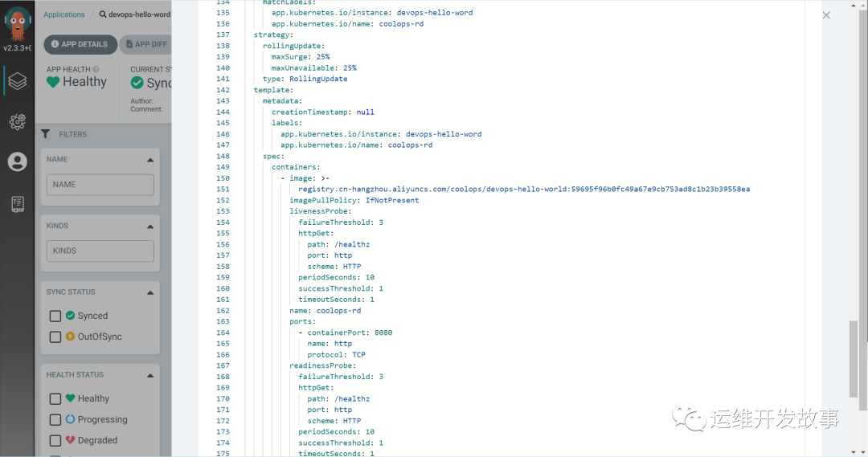The height and width of the screenshot is (457, 868).
Task: Click 'readinessProbe:' line
Action: coord(323,365)
